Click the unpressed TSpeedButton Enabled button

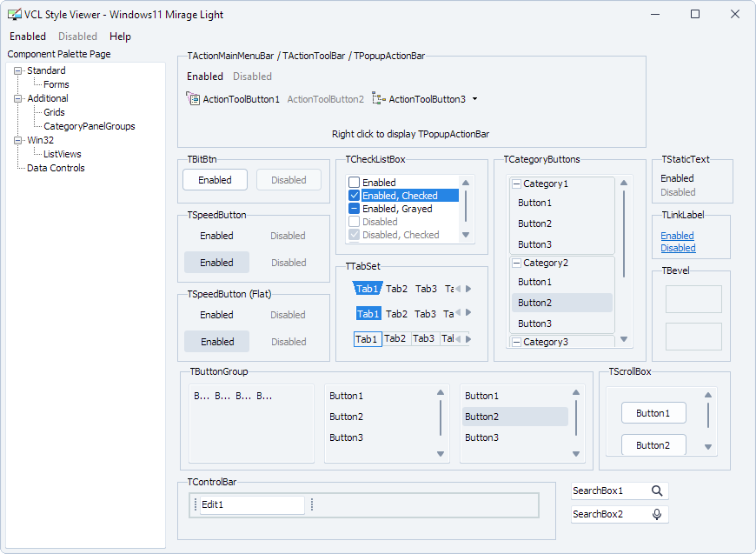[217, 236]
